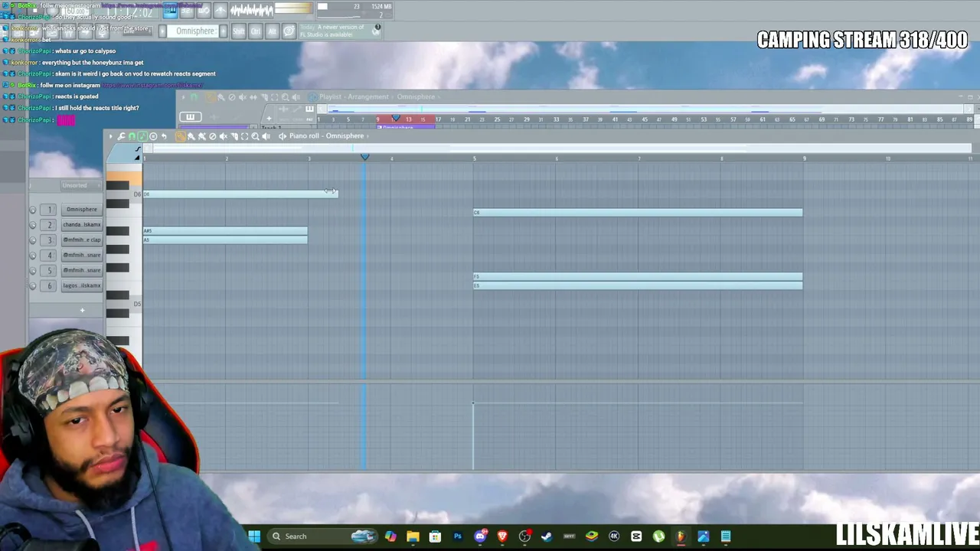Click the waveform oscilloscope display
This screenshot has height=551, width=980.
click(x=252, y=10)
